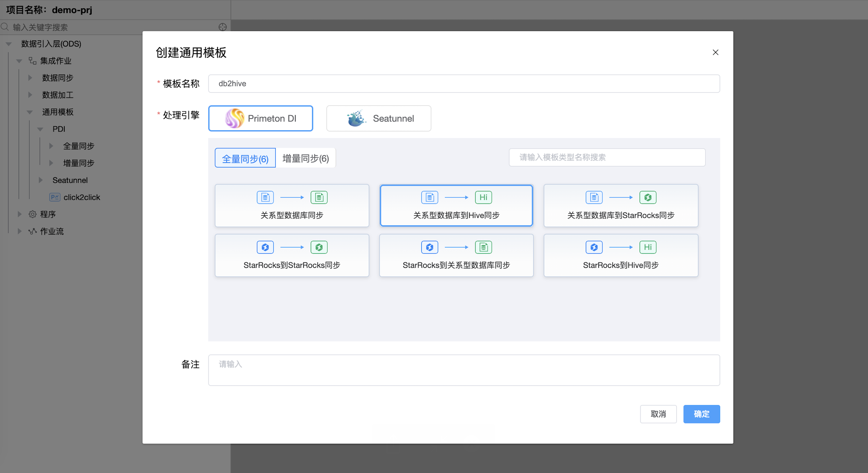Click the workflow icon beside 作业流

(x=32, y=231)
